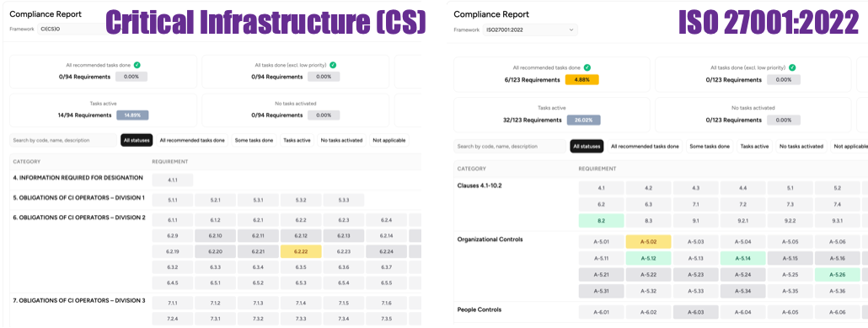Open requirement 7.3.3

point(301,319)
